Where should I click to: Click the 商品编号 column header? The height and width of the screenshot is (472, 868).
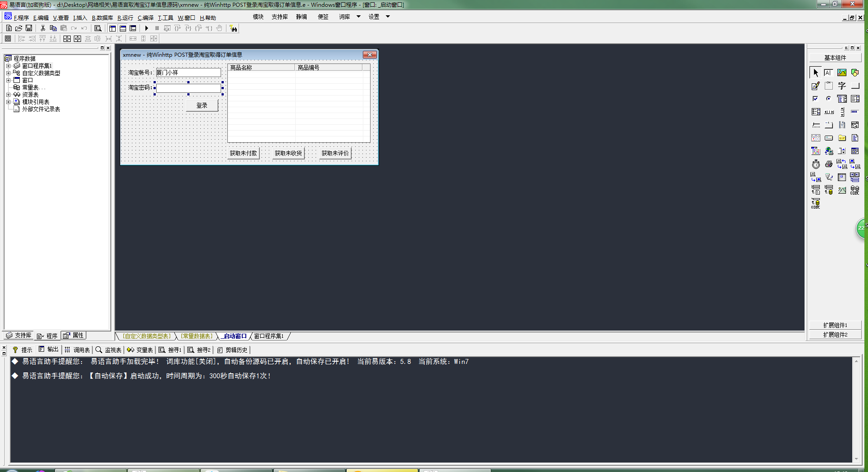[328, 68]
